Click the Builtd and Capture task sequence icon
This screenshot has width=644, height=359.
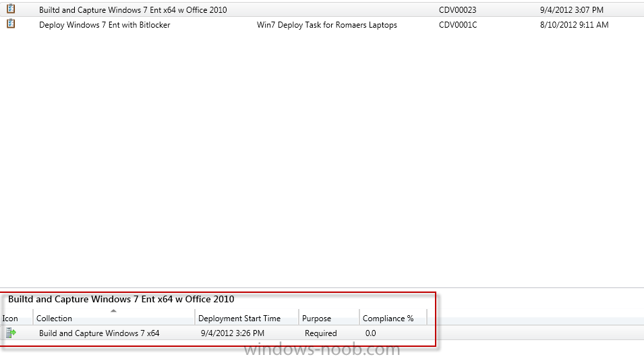pos(11,9)
